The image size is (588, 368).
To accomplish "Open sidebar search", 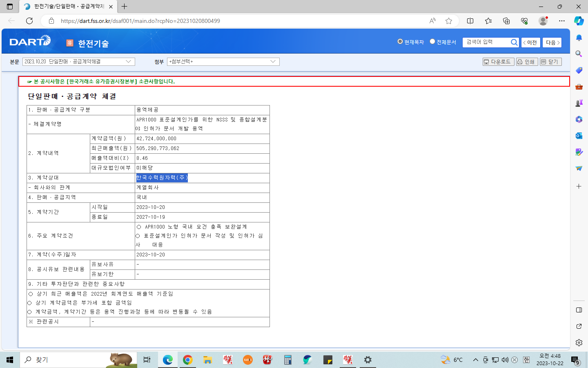I will 579,54.
